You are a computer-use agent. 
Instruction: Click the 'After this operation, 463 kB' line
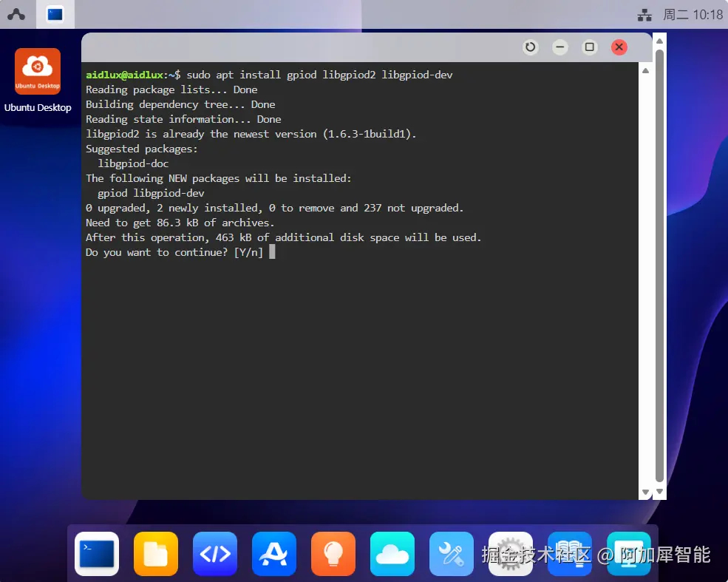coord(283,238)
